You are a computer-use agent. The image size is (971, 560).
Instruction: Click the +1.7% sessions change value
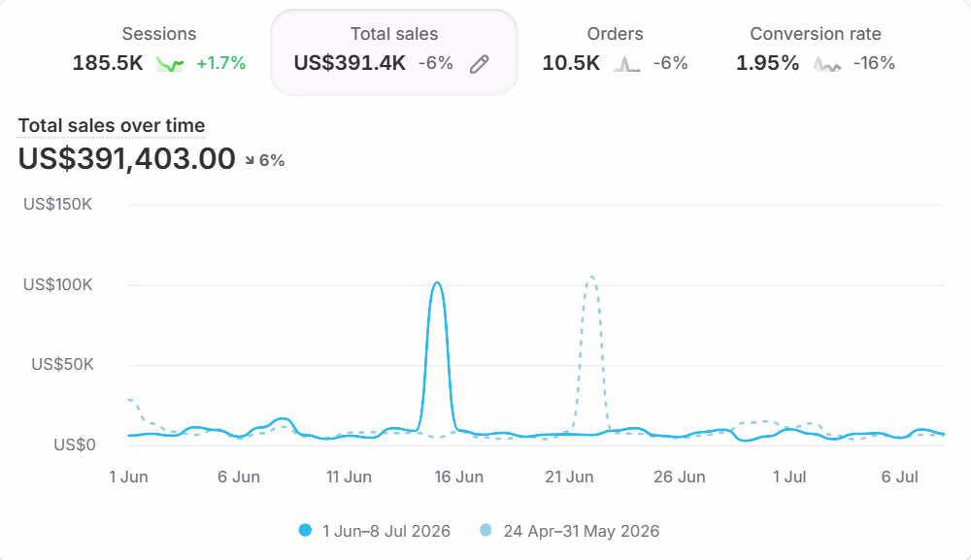coord(220,63)
